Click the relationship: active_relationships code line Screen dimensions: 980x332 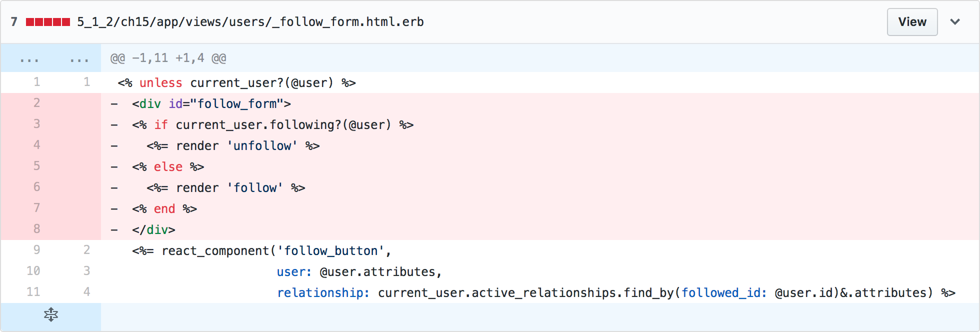pos(540,292)
